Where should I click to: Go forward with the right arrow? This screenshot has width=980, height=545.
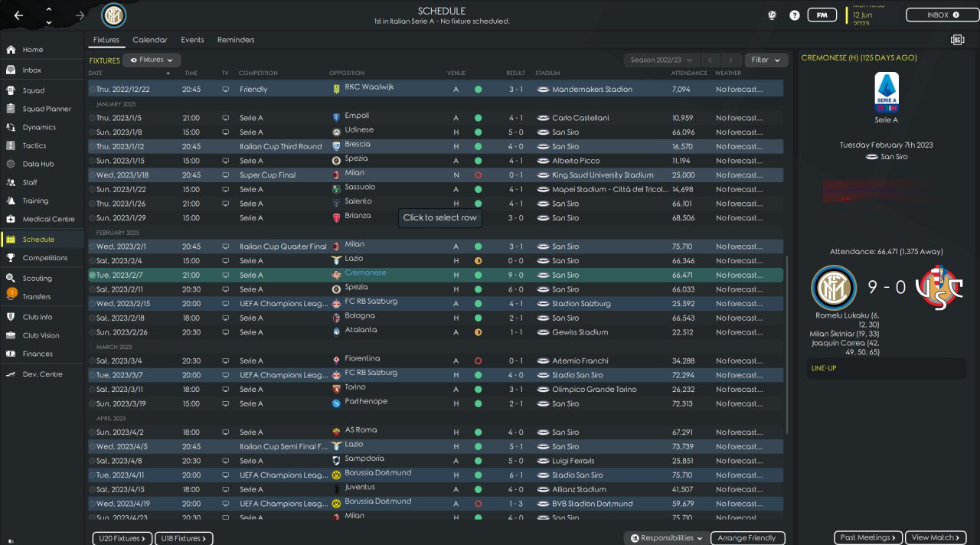coord(80,15)
